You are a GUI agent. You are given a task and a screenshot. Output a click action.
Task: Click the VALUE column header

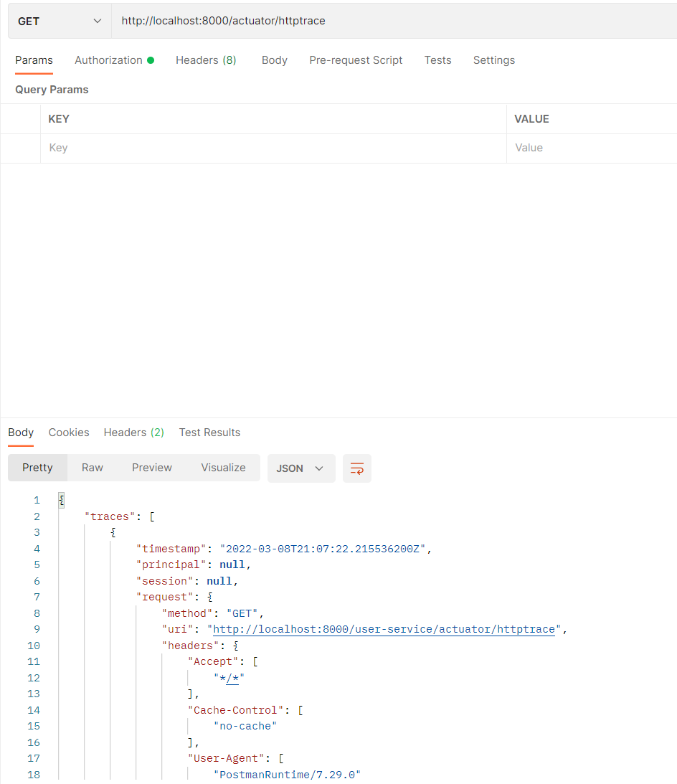click(531, 119)
